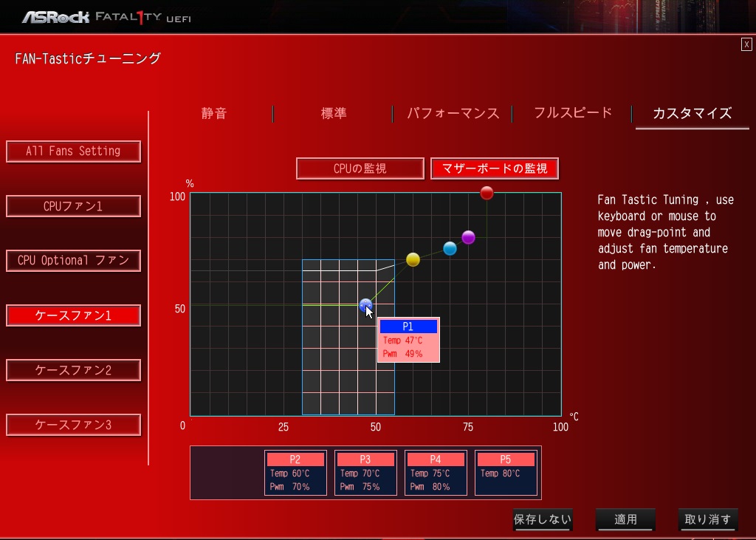Click 保存しない to discard changes
The width and height of the screenshot is (756, 540).
(x=543, y=520)
